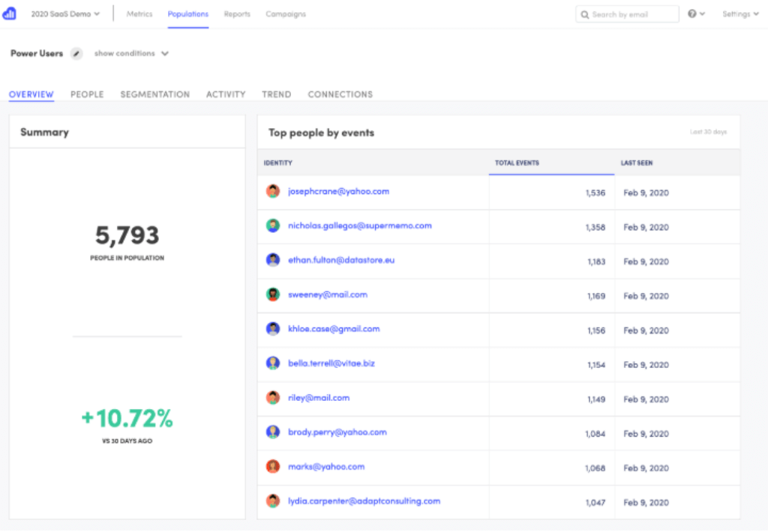Screen dimensions: 771x532
Task: Sort by Last Seen column header
Action: pos(637,163)
